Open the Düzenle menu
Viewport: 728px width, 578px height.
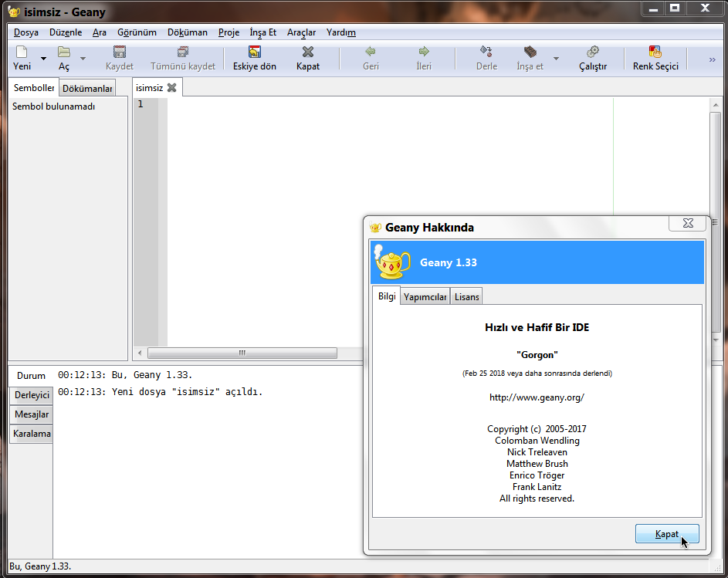[66, 32]
